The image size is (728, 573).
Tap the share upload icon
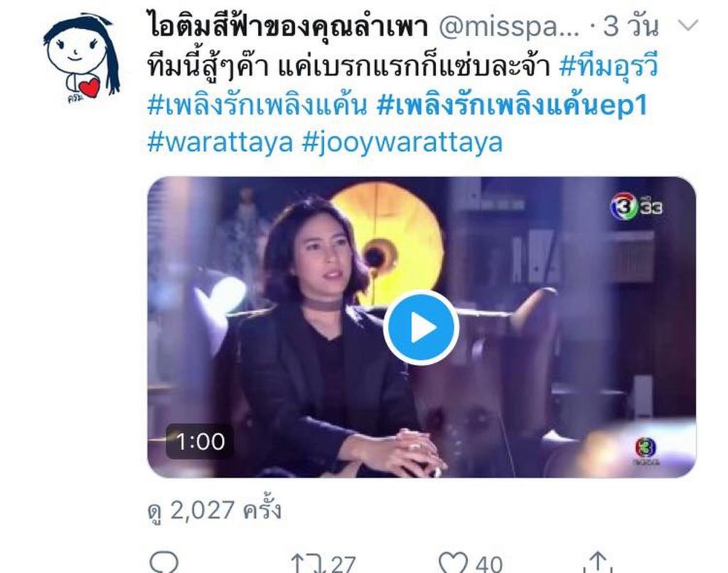[x=598, y=562]
